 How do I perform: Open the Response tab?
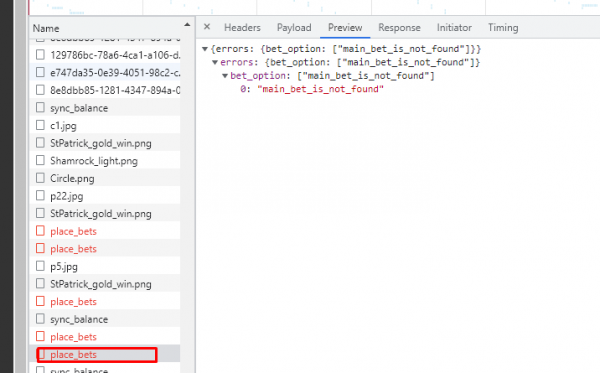point(399,28)
